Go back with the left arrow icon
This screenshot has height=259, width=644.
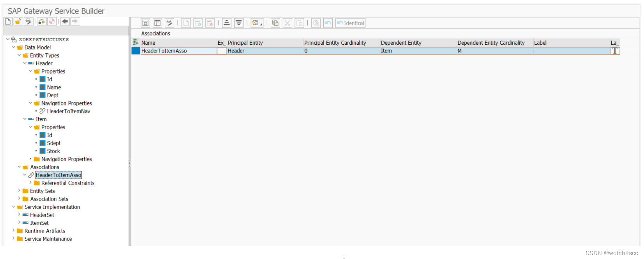(x=65, y=21)
